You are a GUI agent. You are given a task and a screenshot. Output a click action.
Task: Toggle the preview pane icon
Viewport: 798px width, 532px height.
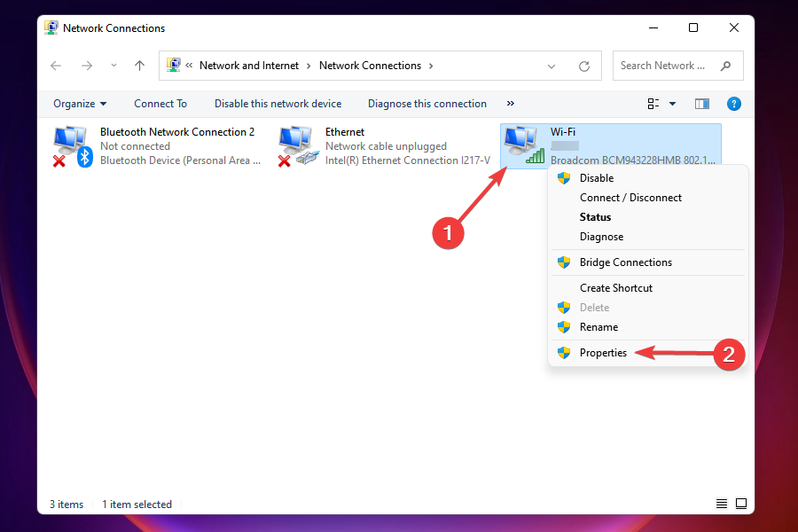(702, 104)
